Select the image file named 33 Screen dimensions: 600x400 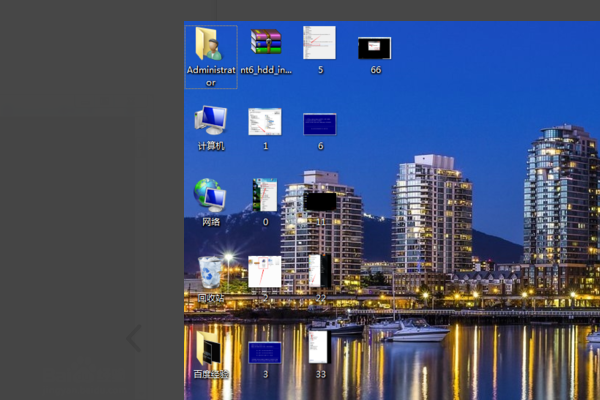click(x=319, y=348)
